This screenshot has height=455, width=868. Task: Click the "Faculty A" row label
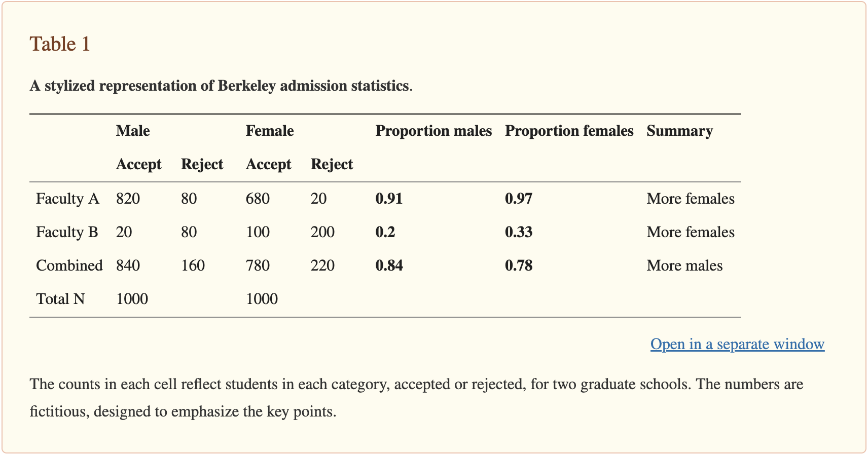point(67,199)
